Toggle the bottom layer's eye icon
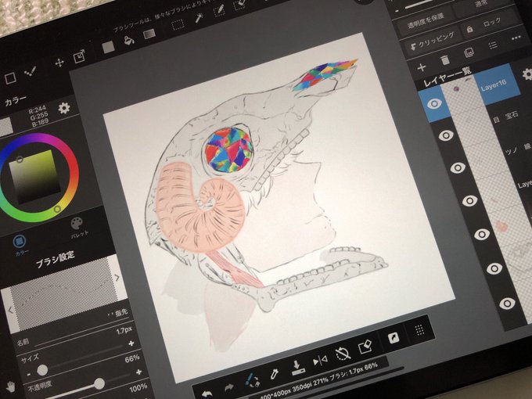The image size is (532, 399). point(507,304)
